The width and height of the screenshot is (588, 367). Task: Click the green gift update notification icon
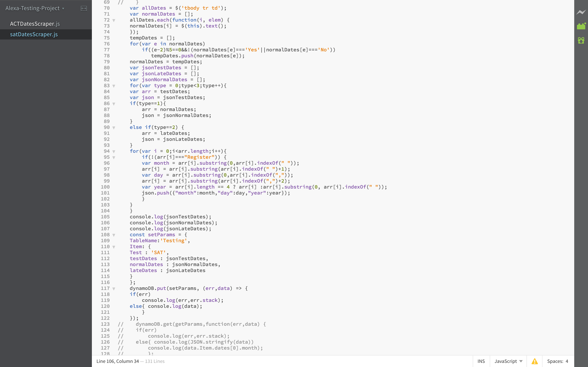coord(581,40)
